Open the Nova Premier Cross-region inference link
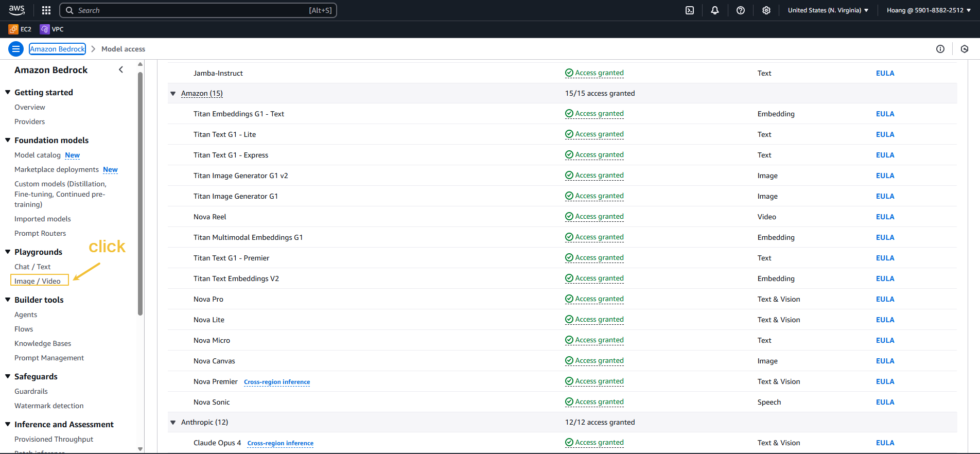This screenshot has height=454, width=980. tap(277, 382)
